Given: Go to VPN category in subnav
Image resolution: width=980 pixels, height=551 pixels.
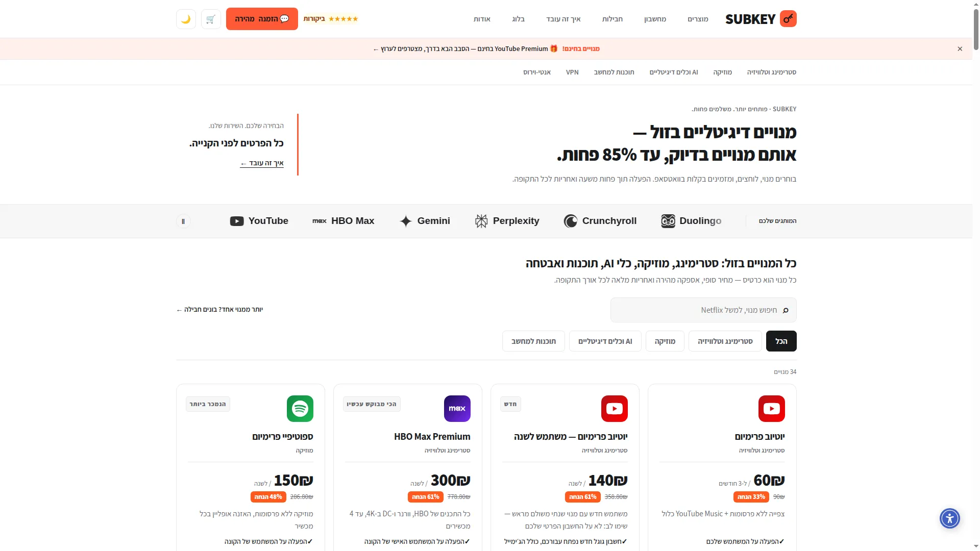Looking at the screenshot, I should point(572,72).
